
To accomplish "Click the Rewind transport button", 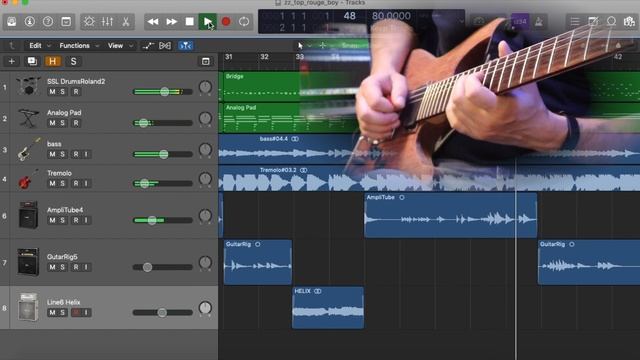I will [x=153, y=22].
